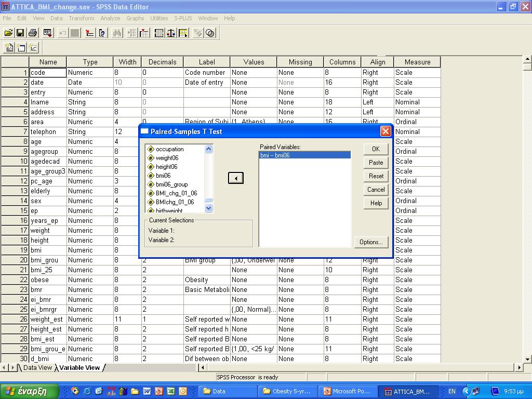Screen dimensions: 532x399
Task: Switch to the Data View tab
Action: [x=37, y=367]
